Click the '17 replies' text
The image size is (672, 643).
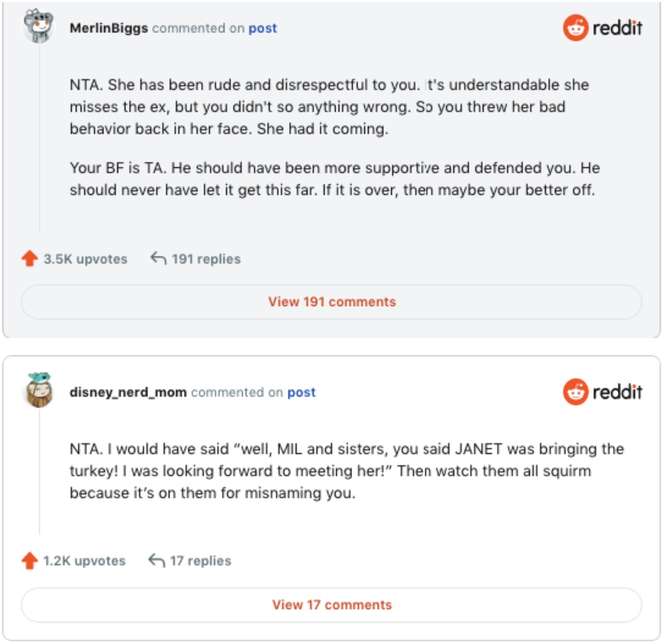pos(200,561)
